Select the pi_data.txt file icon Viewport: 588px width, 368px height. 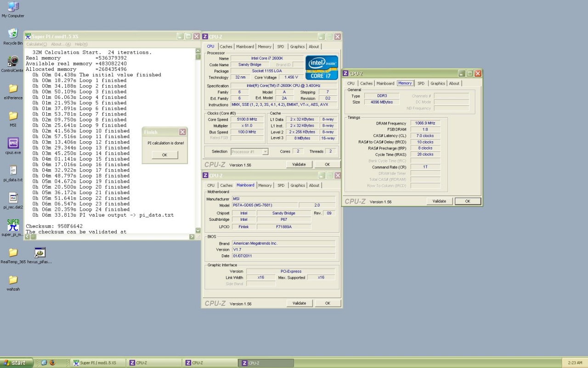tap(13, 171)
